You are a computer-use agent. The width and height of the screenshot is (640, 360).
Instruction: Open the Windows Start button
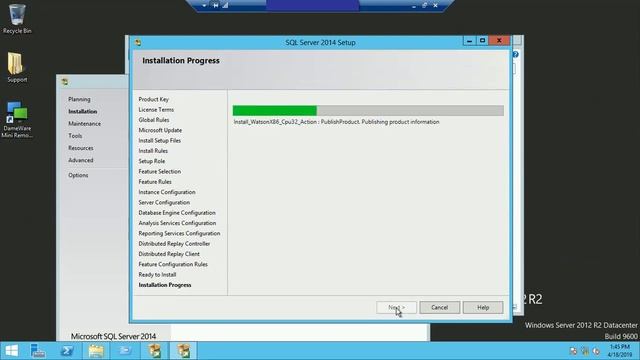click(x=11, y=351)
